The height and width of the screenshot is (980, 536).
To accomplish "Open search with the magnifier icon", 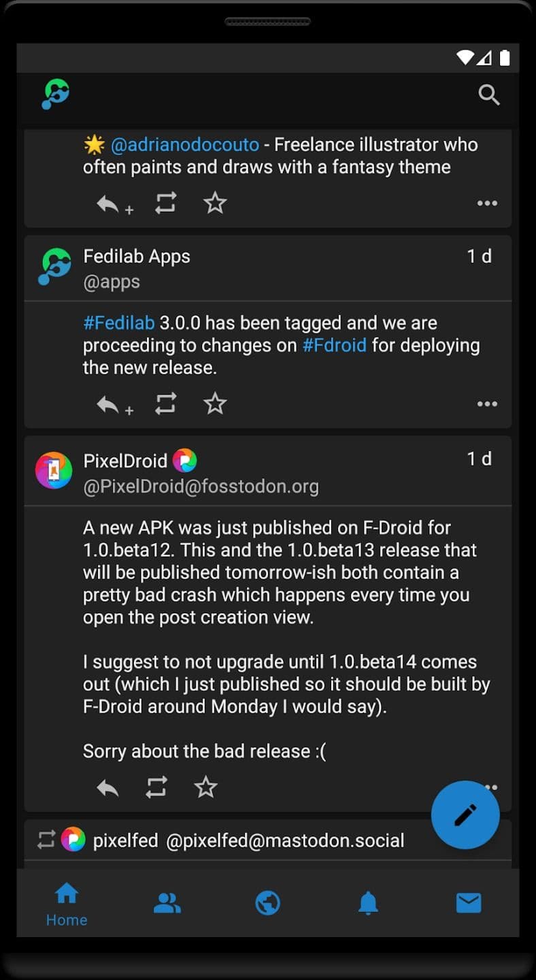I will (489, 95).
